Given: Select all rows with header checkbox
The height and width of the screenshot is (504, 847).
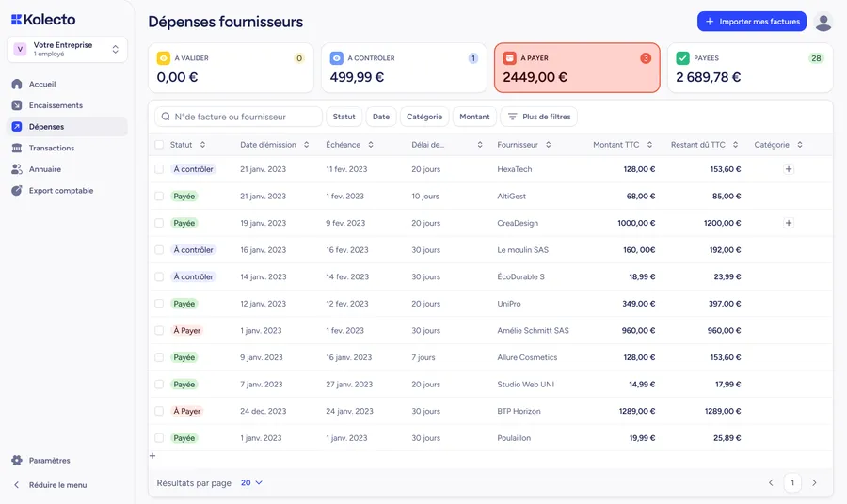Looking at the screenshot, I should pos(159,145).
